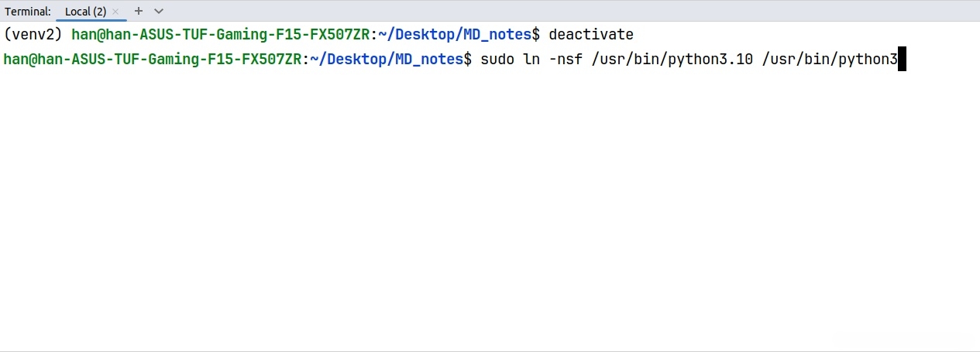Click the green hostname on the first line

click(x=220, y=35)
